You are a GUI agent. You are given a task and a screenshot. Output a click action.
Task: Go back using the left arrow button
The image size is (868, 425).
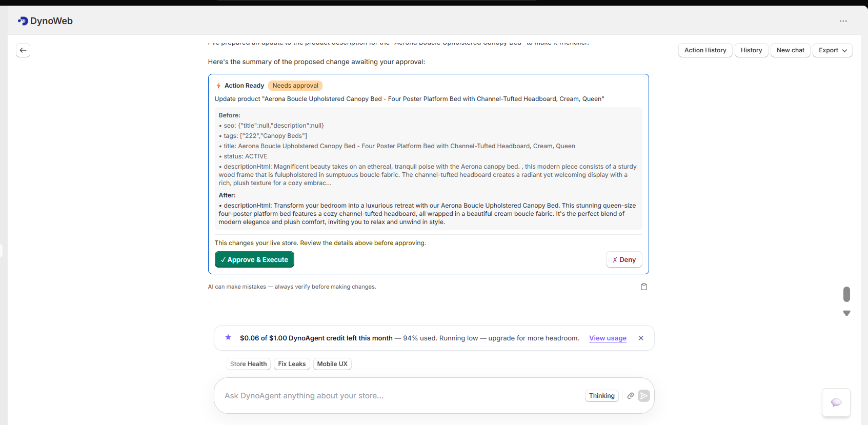23,50
